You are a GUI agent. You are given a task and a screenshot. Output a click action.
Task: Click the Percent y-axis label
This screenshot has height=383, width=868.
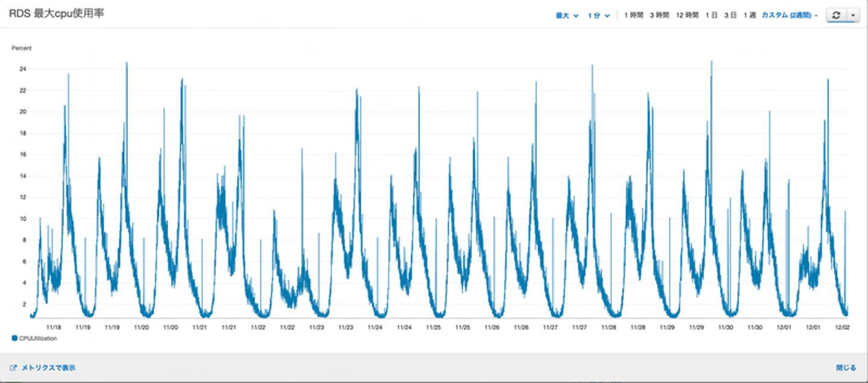22,48
